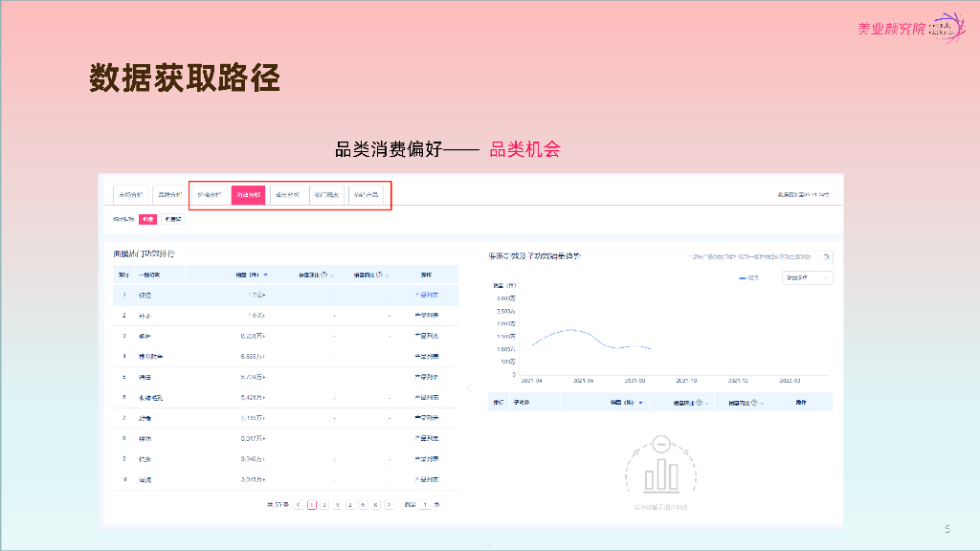The height and width of the screenshot is (551, 980).
Task: Jump to page 2 in pagination
Action: [324, 504]
